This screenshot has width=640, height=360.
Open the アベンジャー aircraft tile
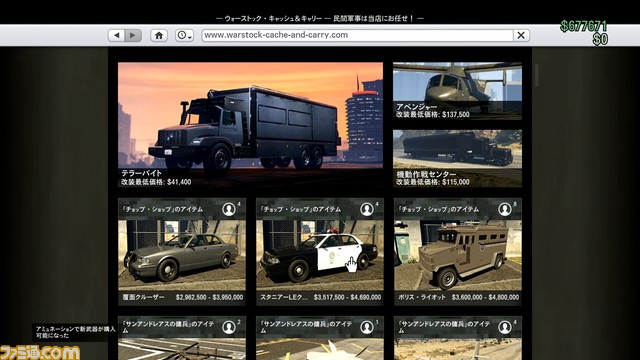coord(457,91)
